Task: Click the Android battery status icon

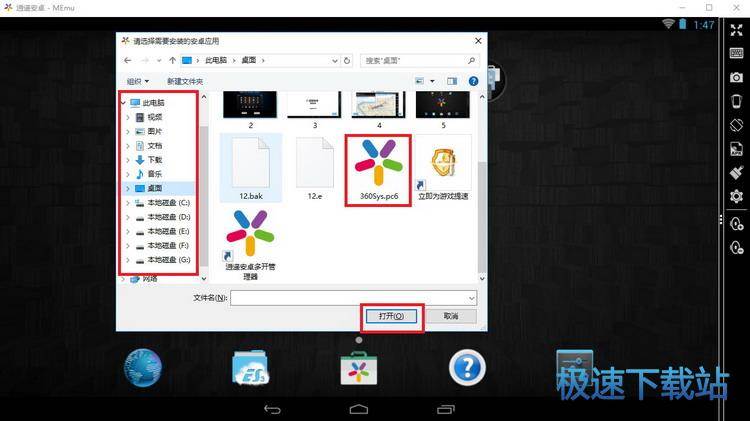Action: coord(683,24)
